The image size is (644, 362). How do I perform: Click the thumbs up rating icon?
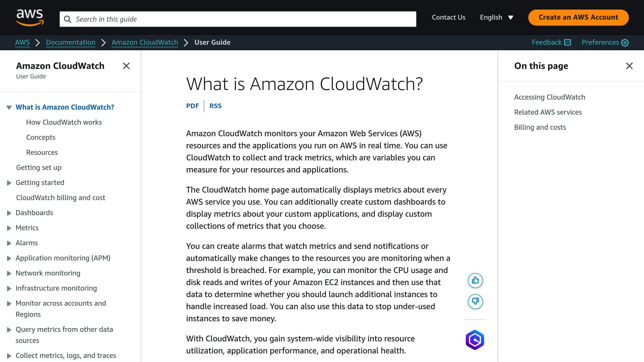(475, 280)
